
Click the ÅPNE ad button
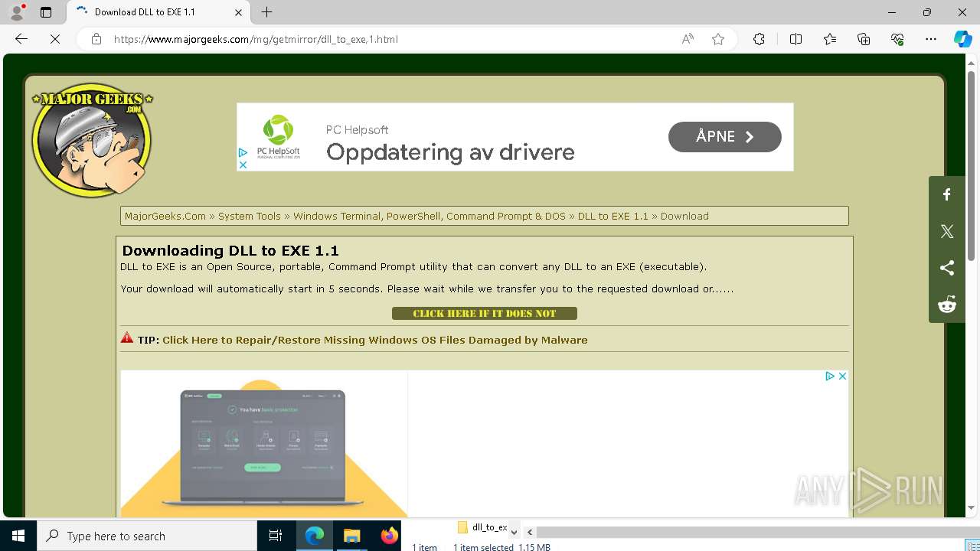pos(724,137)
